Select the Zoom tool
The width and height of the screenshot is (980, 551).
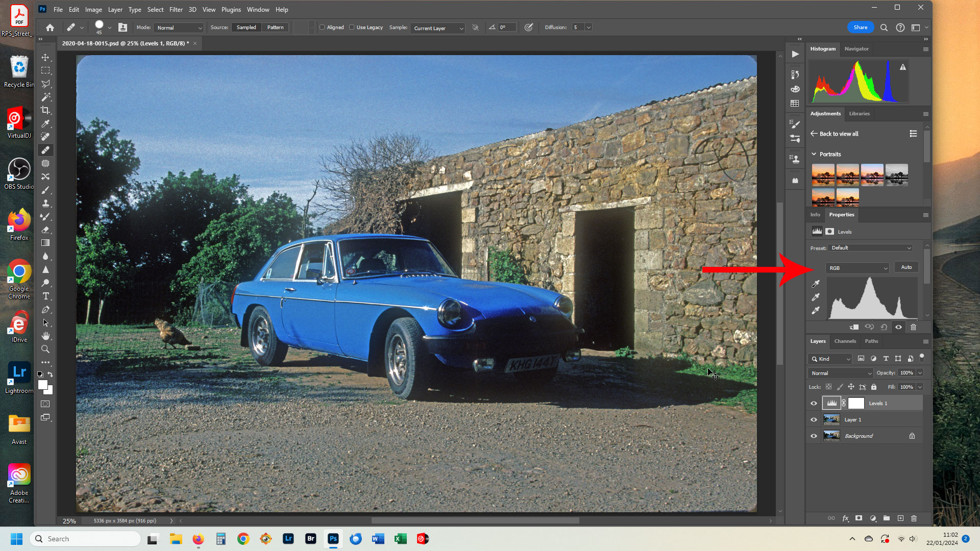[x=45, y=349]
